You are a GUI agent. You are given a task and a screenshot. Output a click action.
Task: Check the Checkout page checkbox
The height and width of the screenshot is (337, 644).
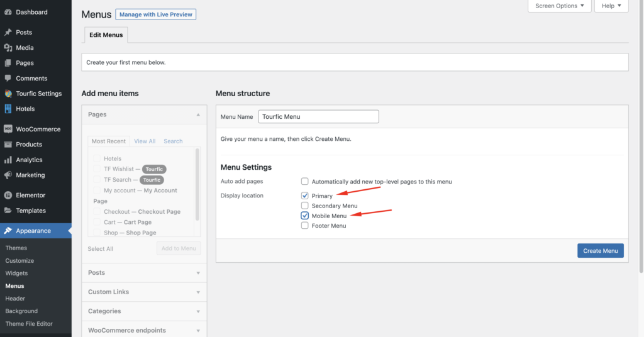[97, 211]
